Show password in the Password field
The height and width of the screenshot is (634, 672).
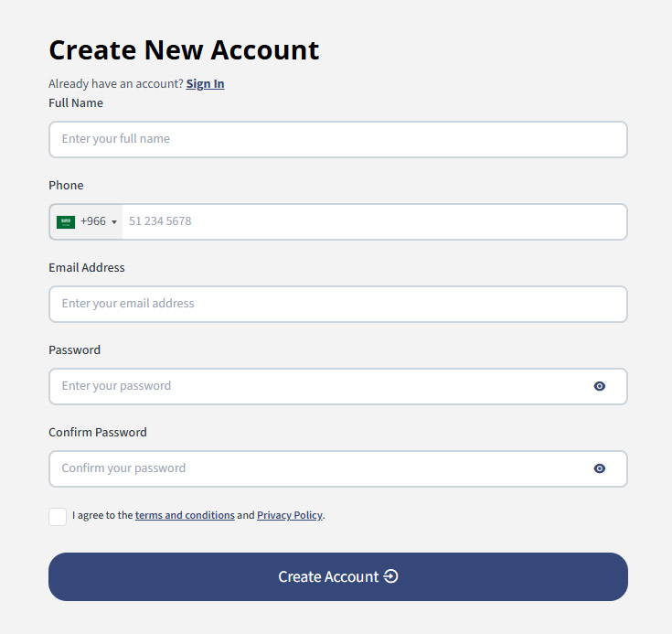click(x=600, y=386)
